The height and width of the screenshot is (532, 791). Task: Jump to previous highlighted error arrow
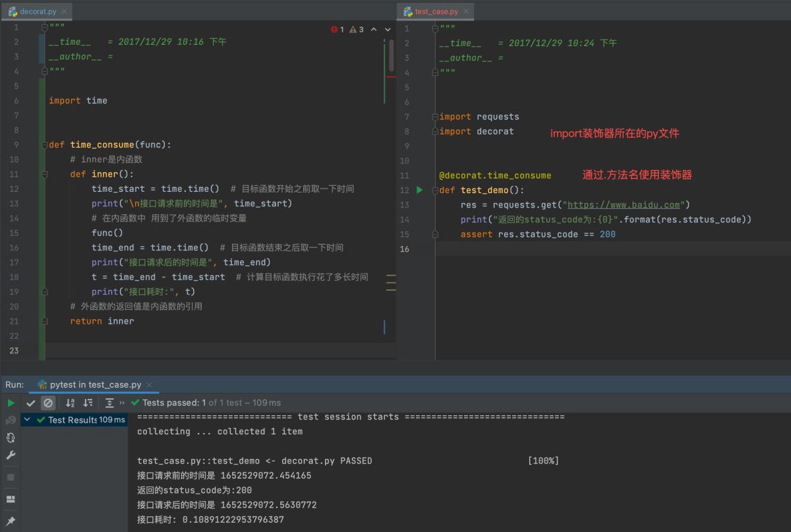374,30
